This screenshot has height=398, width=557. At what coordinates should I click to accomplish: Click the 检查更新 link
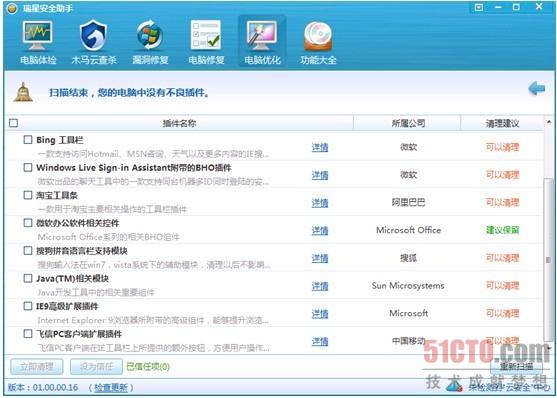point(111,388)
